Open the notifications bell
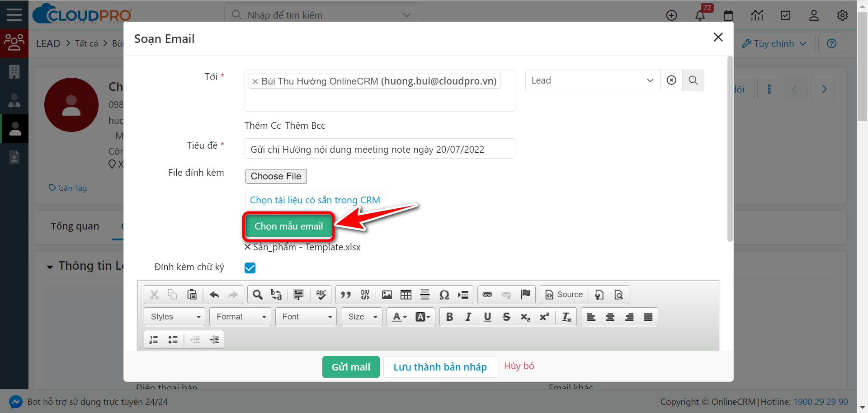868x413 pixels. 700,15
